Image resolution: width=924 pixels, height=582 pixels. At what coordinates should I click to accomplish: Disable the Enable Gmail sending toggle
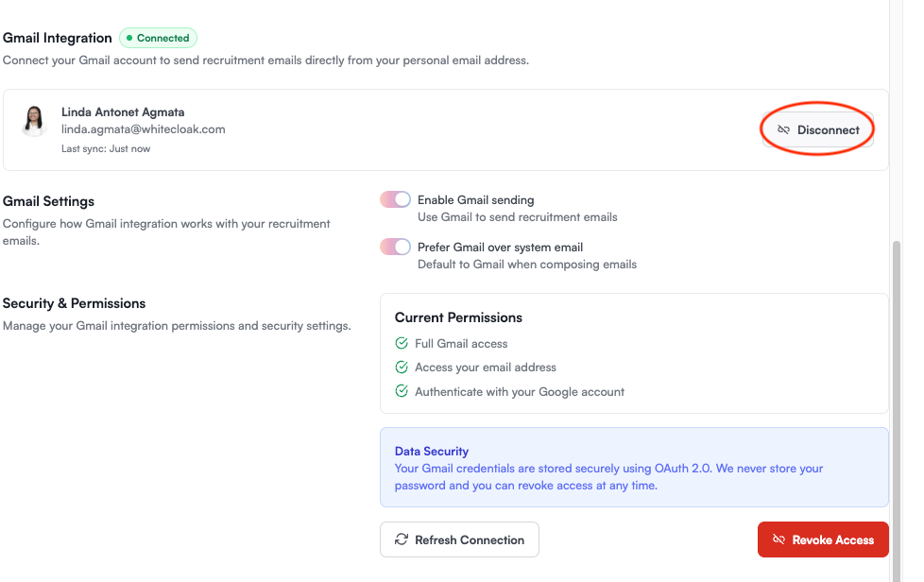[395, 199]
